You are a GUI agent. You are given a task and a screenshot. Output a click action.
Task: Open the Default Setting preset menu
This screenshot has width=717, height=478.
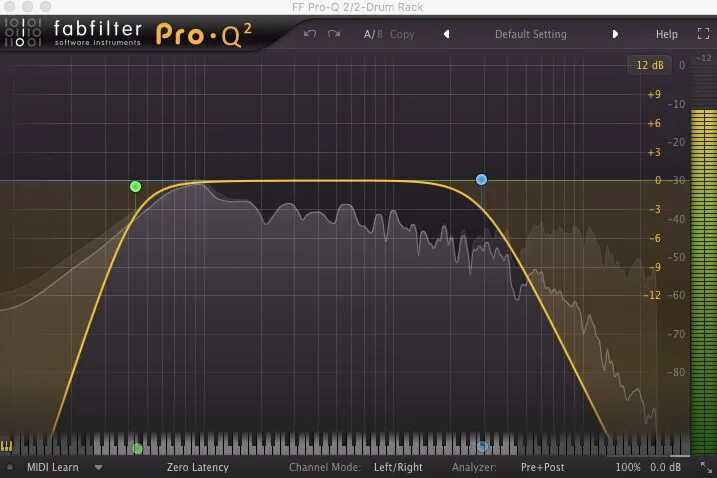click(x=530, y=34)
